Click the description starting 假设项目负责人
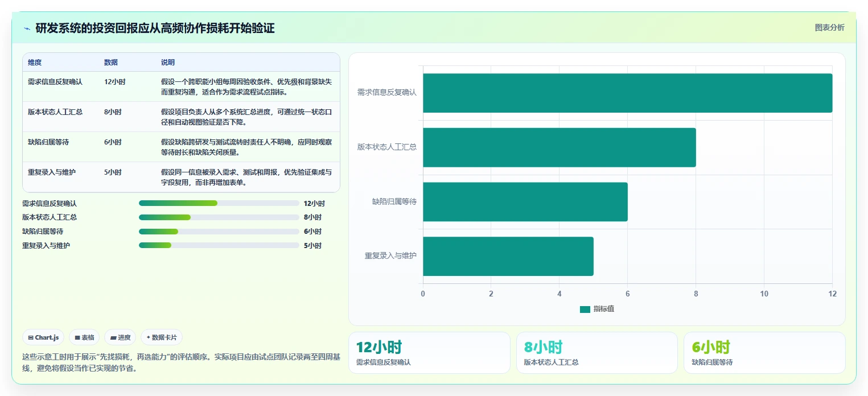This screenshot has height=396, width=868. pos(246,117)
